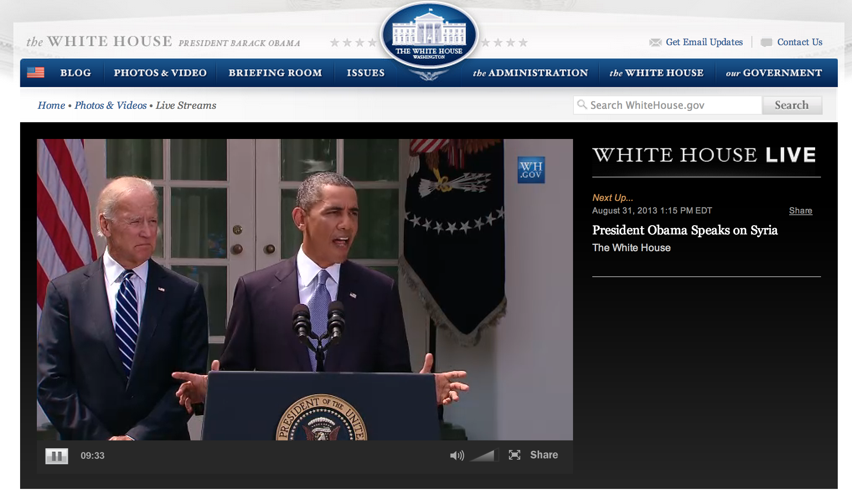Click President Barack Obama header subtitle

(x=239, y=43)
